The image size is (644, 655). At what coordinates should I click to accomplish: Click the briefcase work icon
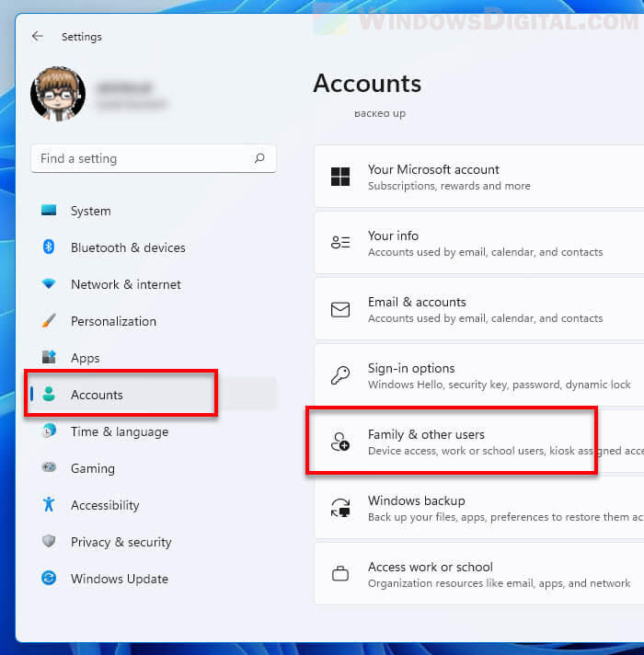click(340, 573)
